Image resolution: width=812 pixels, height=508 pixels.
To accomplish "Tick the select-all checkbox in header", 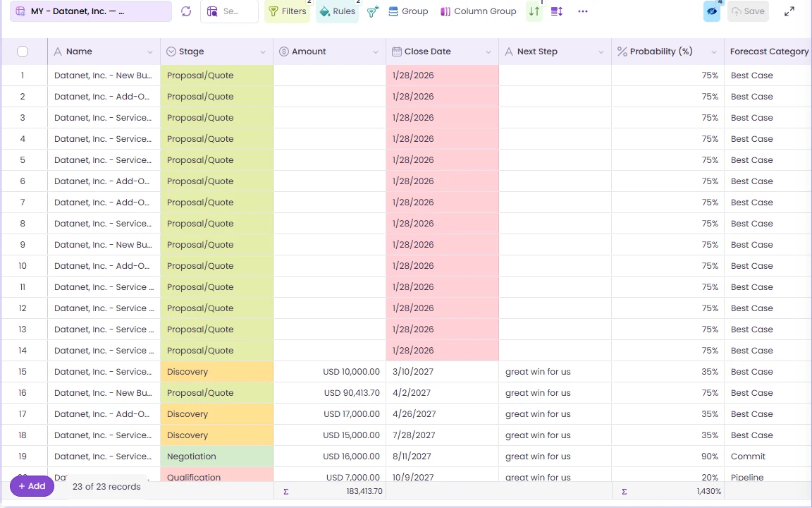I will point(23,52).
